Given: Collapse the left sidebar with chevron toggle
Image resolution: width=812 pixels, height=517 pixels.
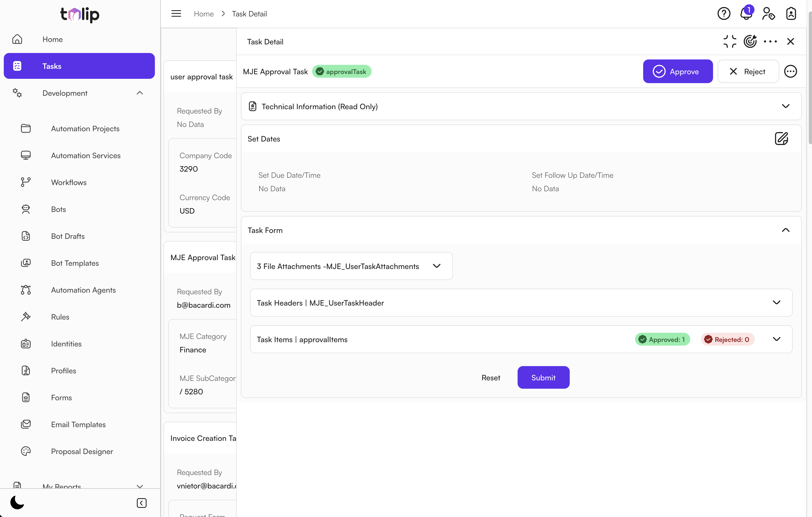Looking at the screenshot, I should click(141, 503).
